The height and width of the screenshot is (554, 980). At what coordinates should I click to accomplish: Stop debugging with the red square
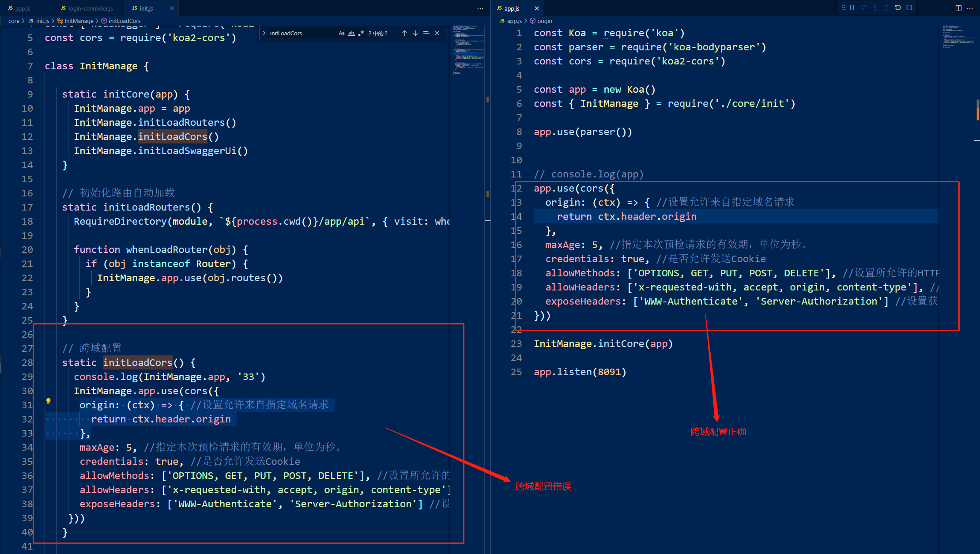909,8
